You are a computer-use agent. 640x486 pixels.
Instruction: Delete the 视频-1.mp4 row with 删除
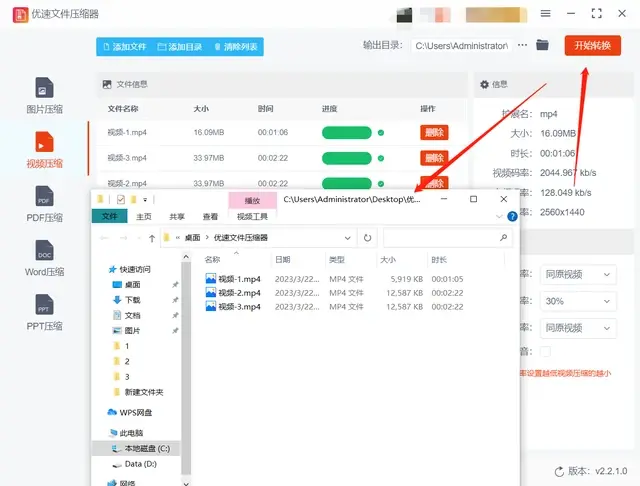tap(434, 132)
